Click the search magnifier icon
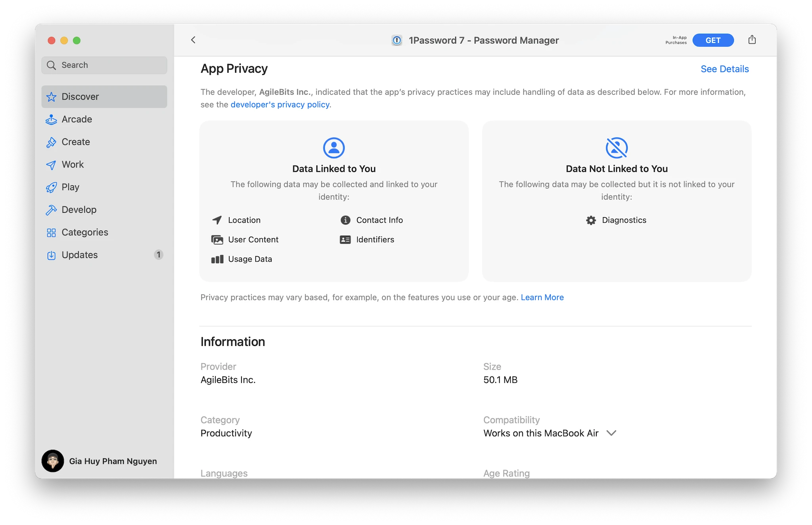Viewport: 812px width, 525px height. (x=52, y=65)
